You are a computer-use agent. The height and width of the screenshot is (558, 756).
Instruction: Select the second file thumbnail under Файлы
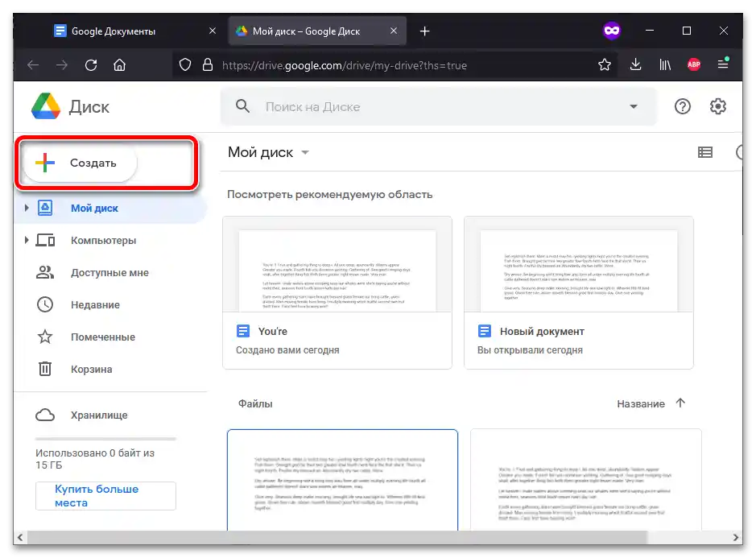[586, 480]
